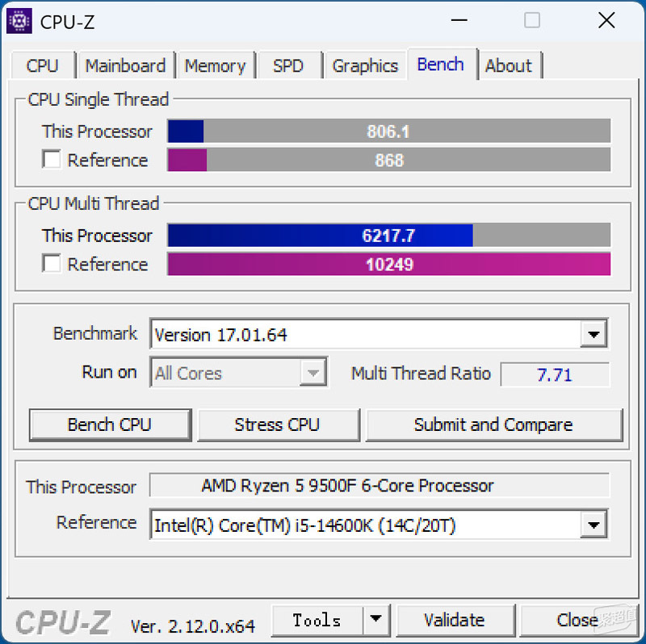Screen dimensions: 646x644
Task: Click the Stress CPU button
Action: click(278, 425)
